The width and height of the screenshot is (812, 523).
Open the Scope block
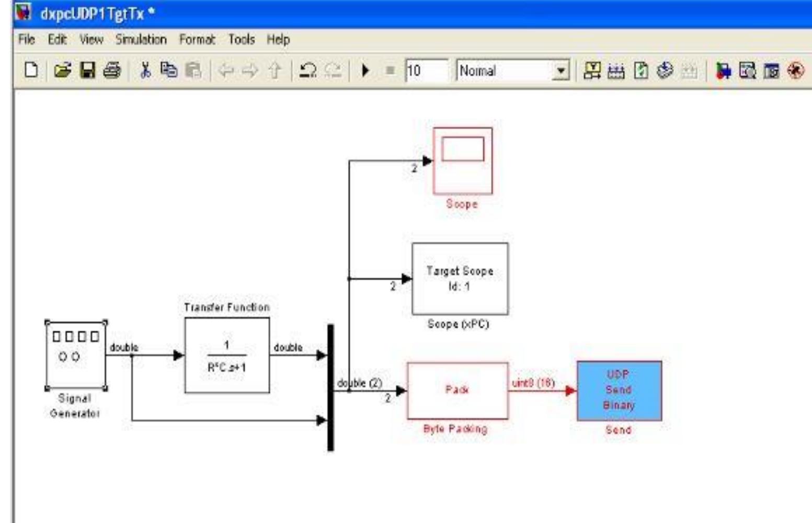click(462, 160)
